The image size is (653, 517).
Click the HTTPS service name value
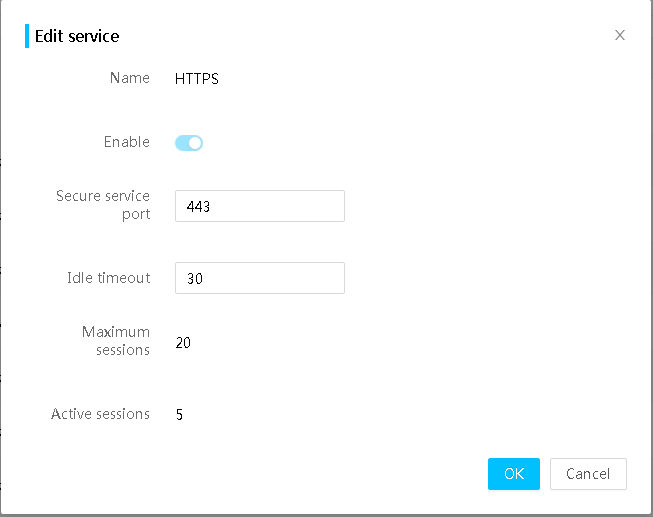pos(197,79)
